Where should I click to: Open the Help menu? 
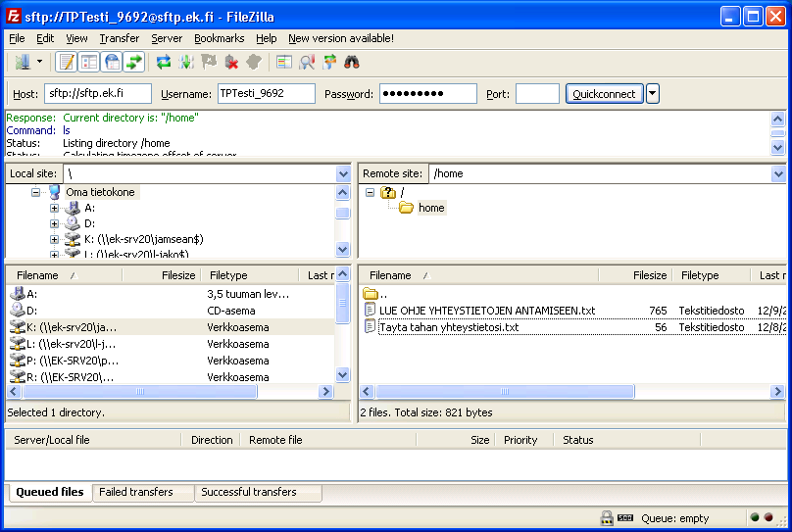[x=267, y=38]
